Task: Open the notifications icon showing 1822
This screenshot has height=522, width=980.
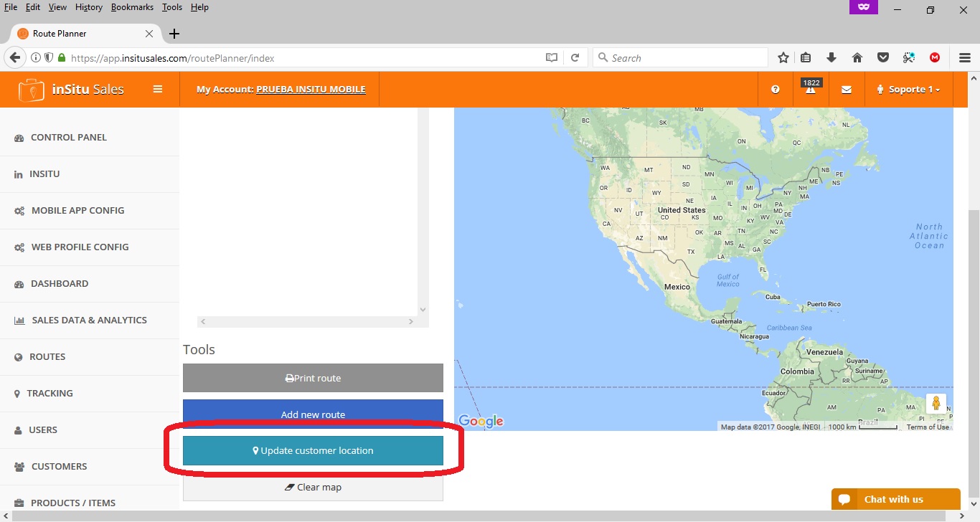Action: tap(811, 89)
